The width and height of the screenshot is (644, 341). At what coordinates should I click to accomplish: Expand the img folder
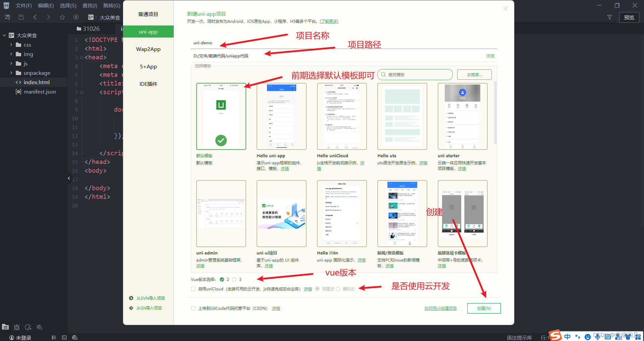click(11, 54)
